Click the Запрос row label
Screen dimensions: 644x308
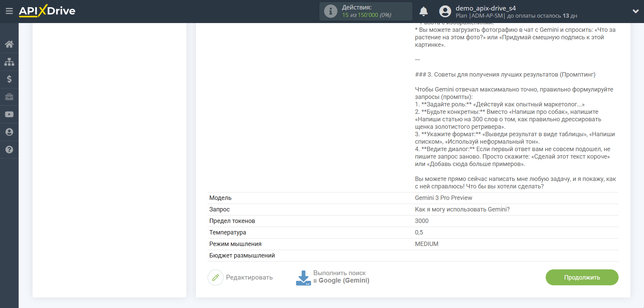pos(219,209)
